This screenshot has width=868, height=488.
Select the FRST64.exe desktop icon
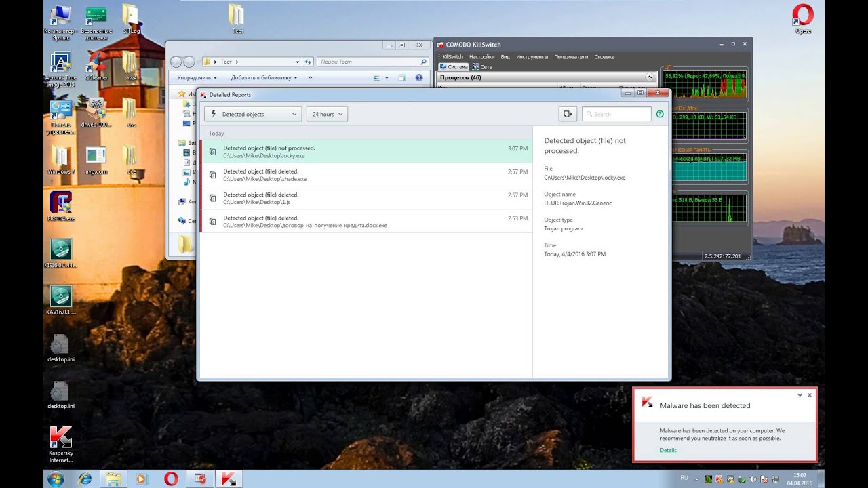(60, 207)
